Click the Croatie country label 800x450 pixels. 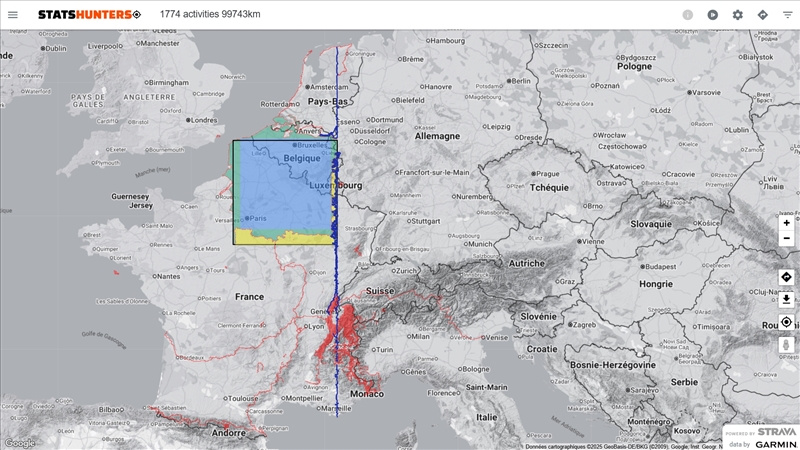542,349
